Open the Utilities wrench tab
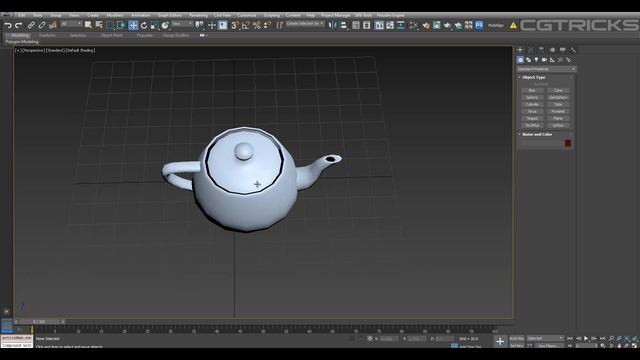This screenshot has height=360, width=640. tap(573, 50)
